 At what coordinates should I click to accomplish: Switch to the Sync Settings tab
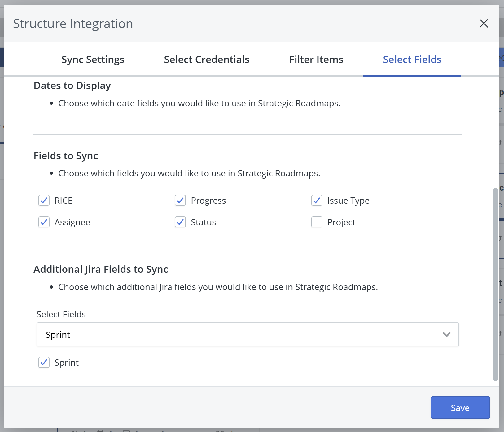click(92, 59)
